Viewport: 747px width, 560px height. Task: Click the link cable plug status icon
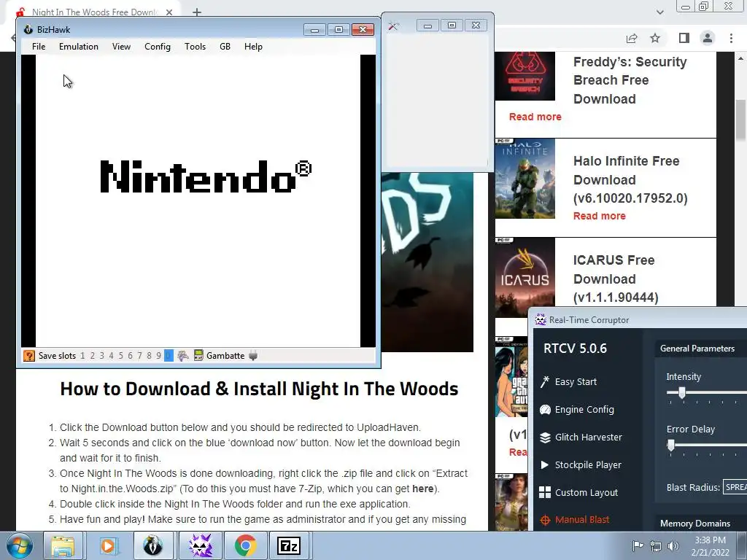click(253, 356)
